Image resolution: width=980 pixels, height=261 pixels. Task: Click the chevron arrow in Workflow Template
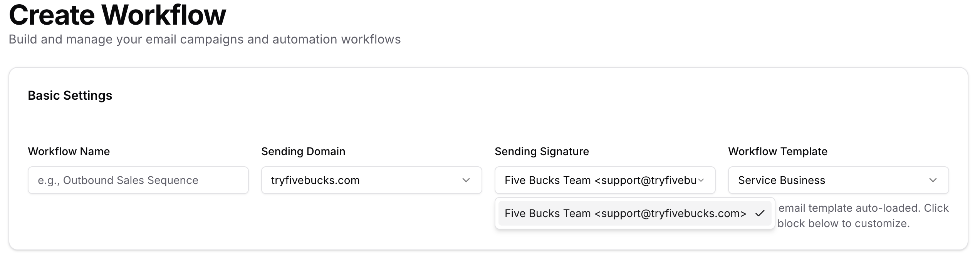[933, 180]
